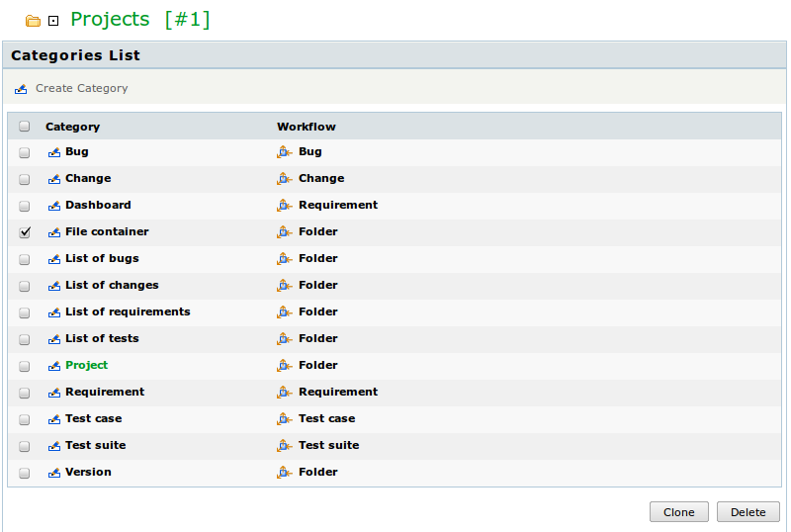
Task: Expand the square toggle next to Projects
Action: [x=53, y=21]
